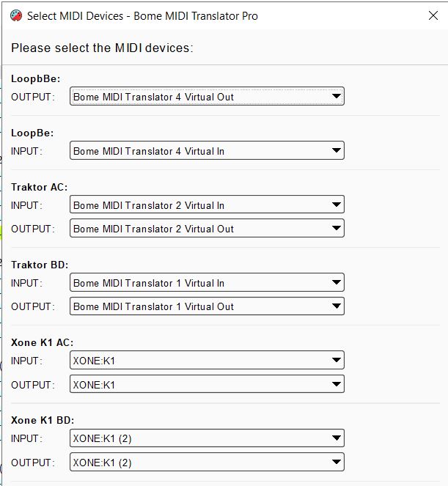Image resolution: width=448 pixels, height=486 pixels.
Task: Click the arrow of Traktor BD OUTPUT combo box
Action: [x=336, y=306]
